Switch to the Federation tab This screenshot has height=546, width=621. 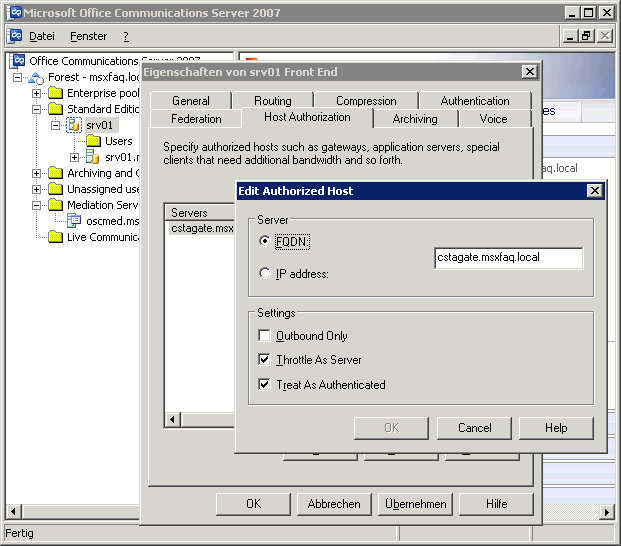pyautogui.click(x=196, y=119)
